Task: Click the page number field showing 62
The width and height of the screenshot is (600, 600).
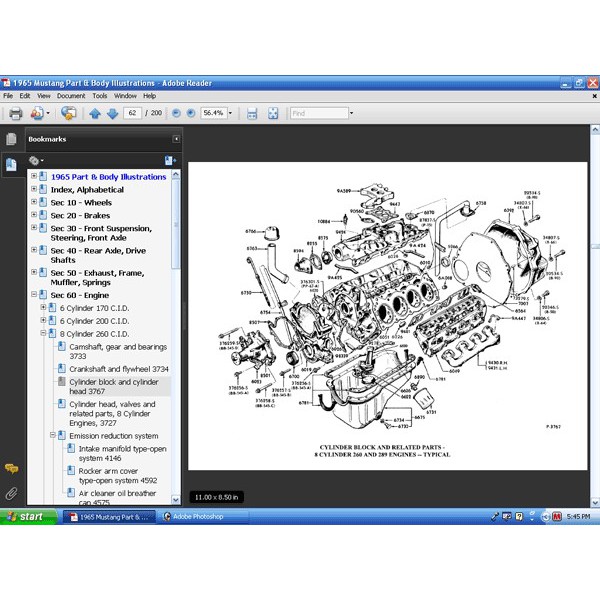Action: 132,113
